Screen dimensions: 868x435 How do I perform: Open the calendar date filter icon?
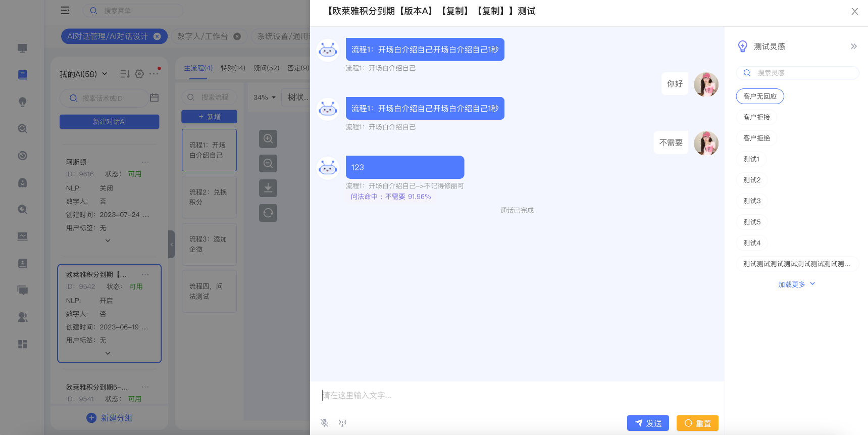pyautogui.click(x=155, y=98)
